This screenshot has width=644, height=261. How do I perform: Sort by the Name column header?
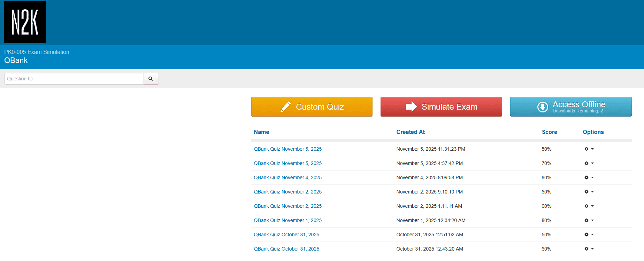point(261,132)
